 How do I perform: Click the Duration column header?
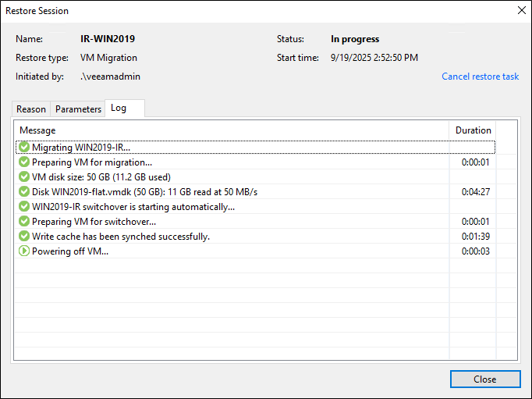473,130
